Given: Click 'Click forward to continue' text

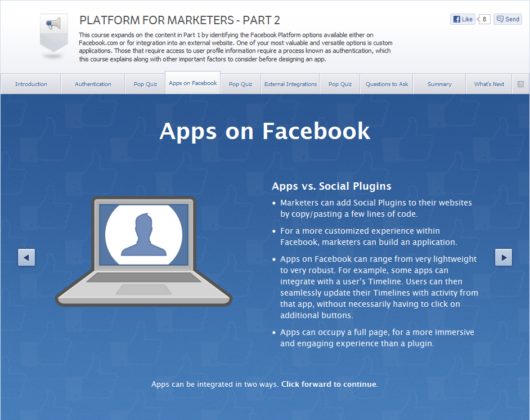Looking at the screenshot, I should tap(330, 384).
